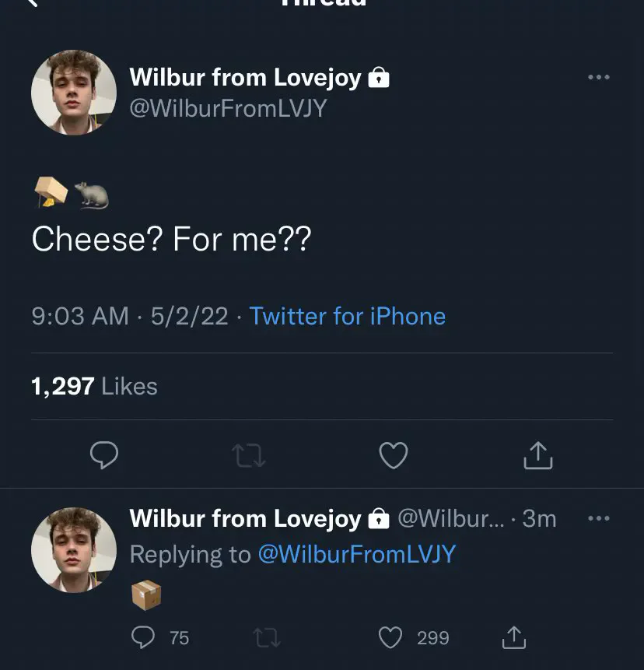The width and height of the screenshot is (644, 670).
Task: Open the reply tweet's three-dot menu
Action: coord(598,518)
